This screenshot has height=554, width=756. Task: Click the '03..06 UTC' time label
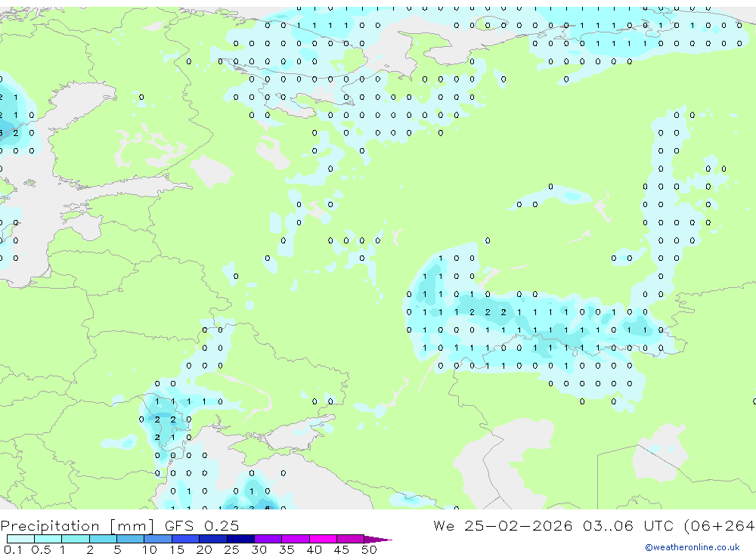(629, 525)
